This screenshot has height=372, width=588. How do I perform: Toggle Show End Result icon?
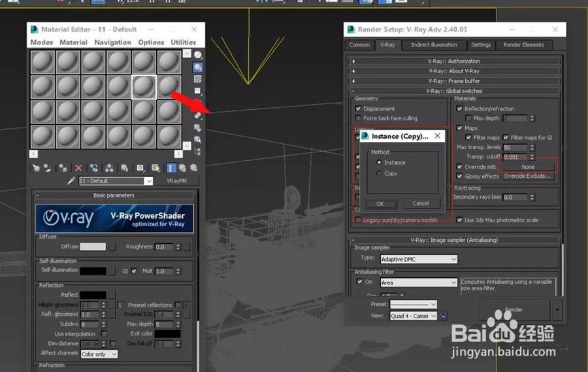pos(171,168)
